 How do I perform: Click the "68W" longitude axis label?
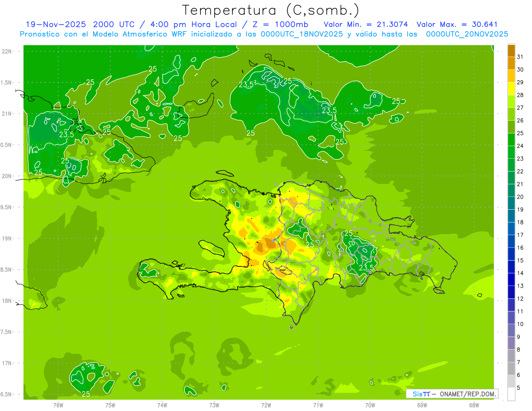click(474, 405)
